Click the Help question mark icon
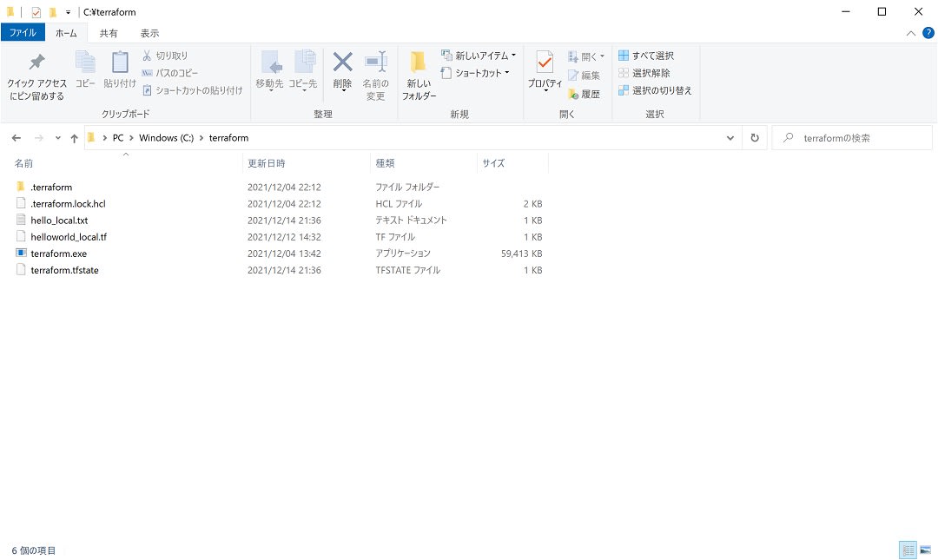This screenshot has height=560, width=938. click(928, 33)
